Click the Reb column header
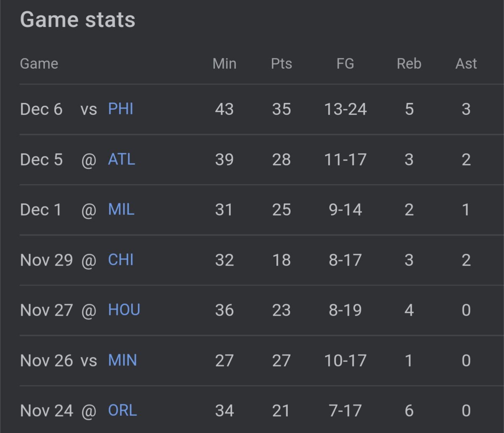 pos(409,63)
